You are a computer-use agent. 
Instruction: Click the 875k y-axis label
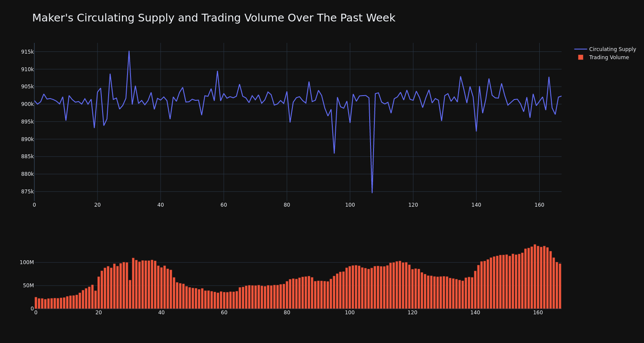pos(27,192)
